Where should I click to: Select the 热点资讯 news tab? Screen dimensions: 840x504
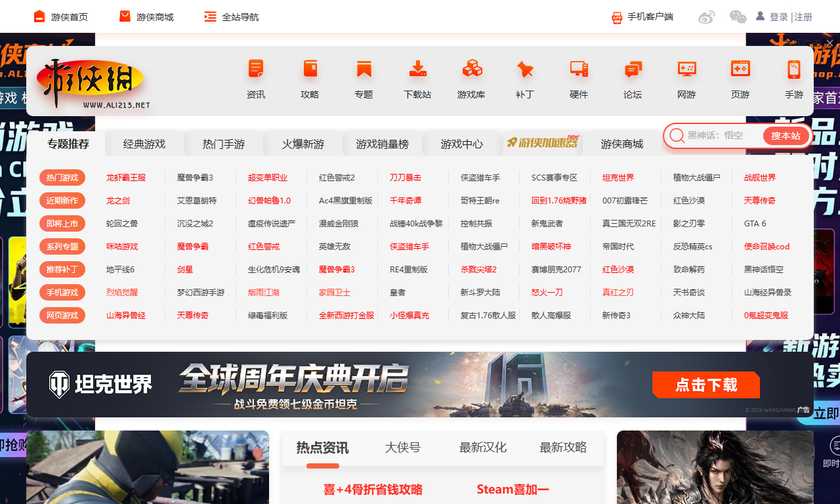click(x=322, y=448)
